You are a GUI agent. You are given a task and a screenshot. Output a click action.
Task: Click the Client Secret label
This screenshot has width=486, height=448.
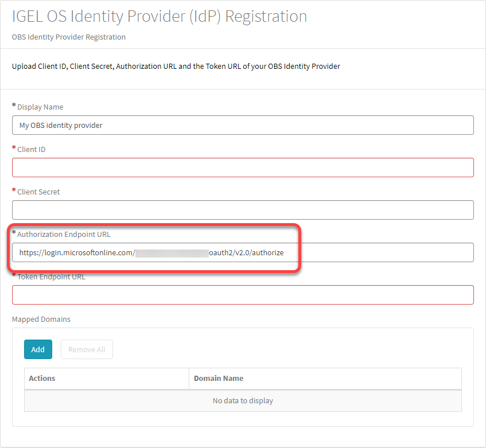click(38, 192)
